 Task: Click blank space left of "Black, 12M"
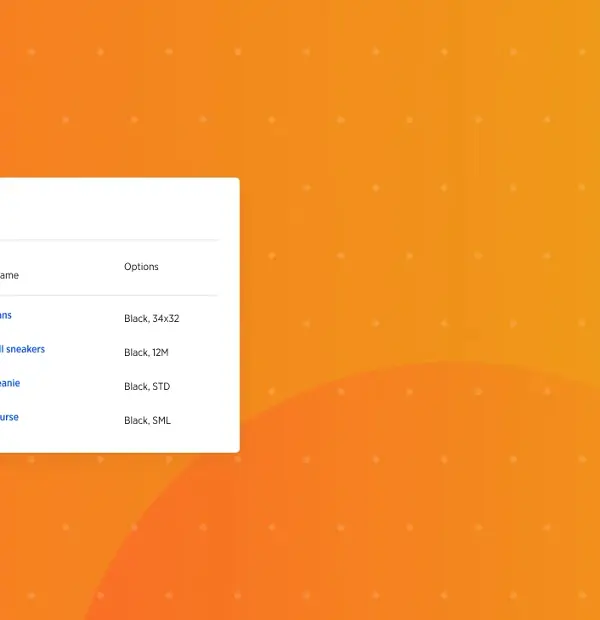(x=90, y=353)
